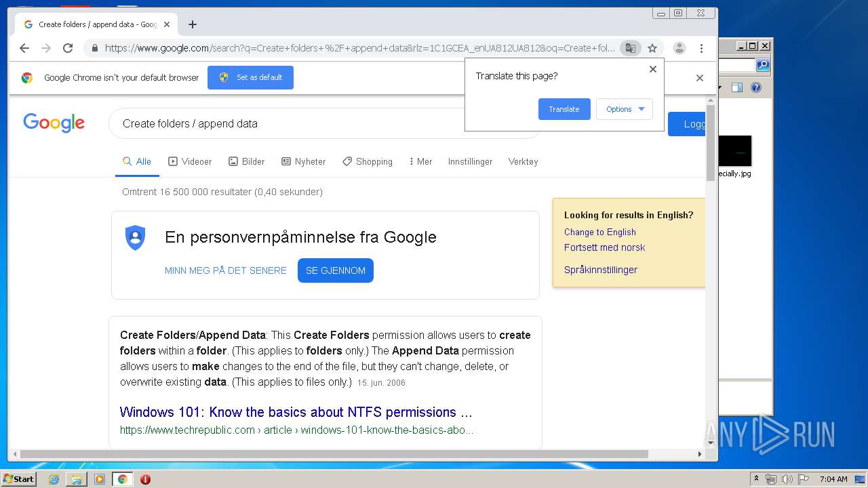Image resolution: width=868 pixels, height=488 pixels.
Task: Show hidden system tray icons
Action: 756,479
